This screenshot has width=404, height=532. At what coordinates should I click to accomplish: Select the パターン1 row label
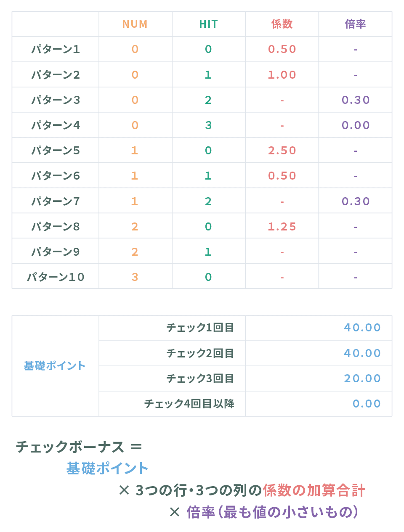pos(56,49)
